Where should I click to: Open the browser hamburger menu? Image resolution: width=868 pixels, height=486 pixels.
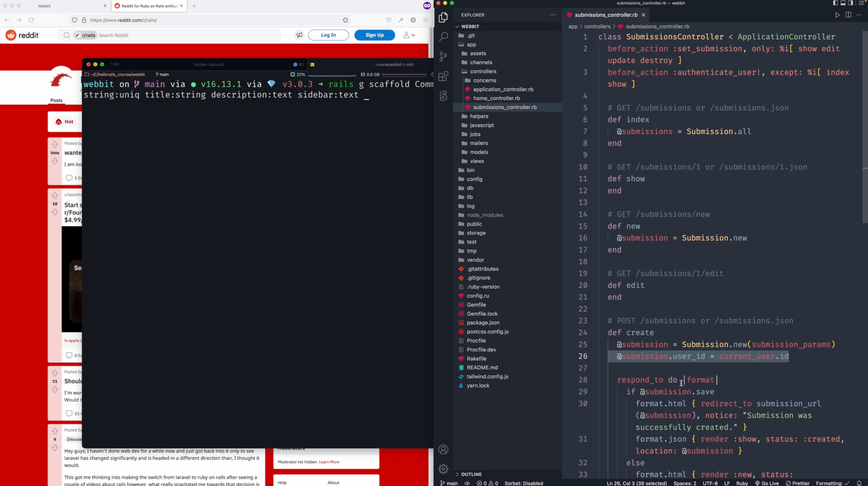tap(425, 20)
